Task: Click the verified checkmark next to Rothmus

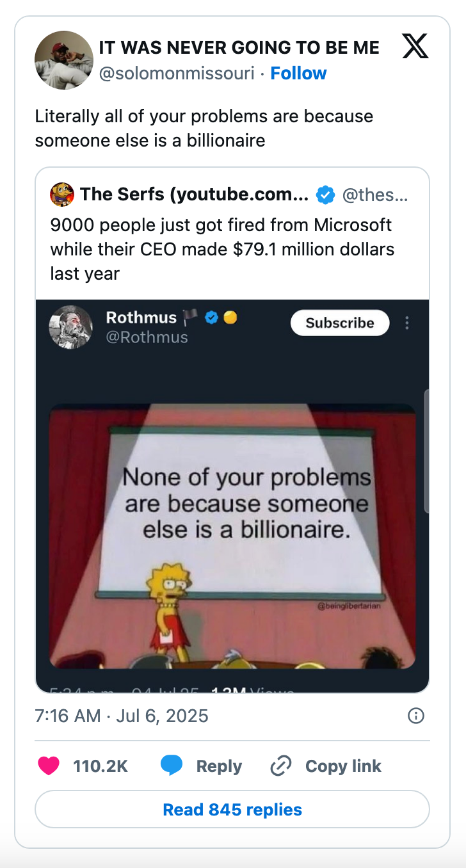Action: [211, 317]
